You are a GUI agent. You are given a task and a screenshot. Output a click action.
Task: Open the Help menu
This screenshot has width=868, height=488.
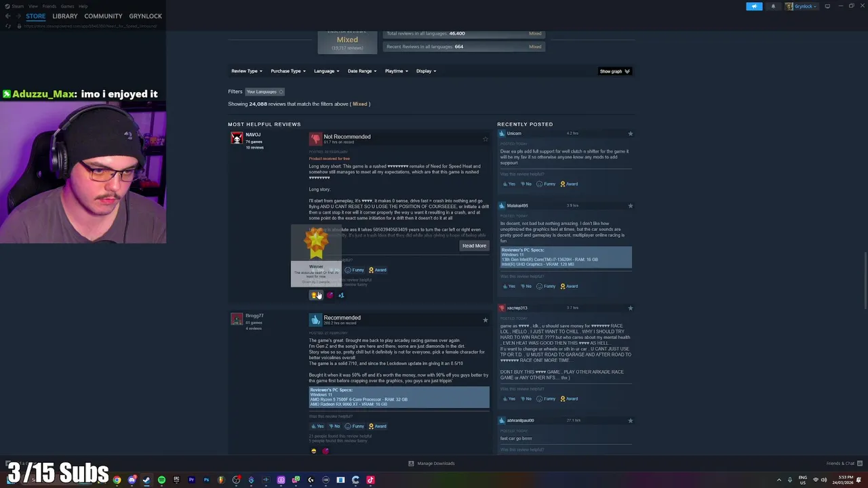point(83,6)
